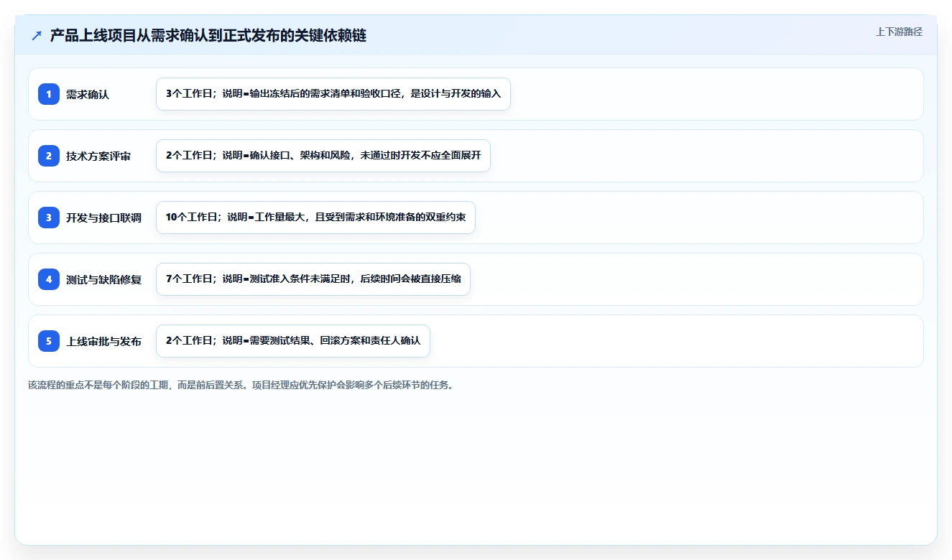This screenshot has width=952, height=560.
Task: Open the 3个工作日 description box
Action: pyautogui.click(x=333, y=94)
